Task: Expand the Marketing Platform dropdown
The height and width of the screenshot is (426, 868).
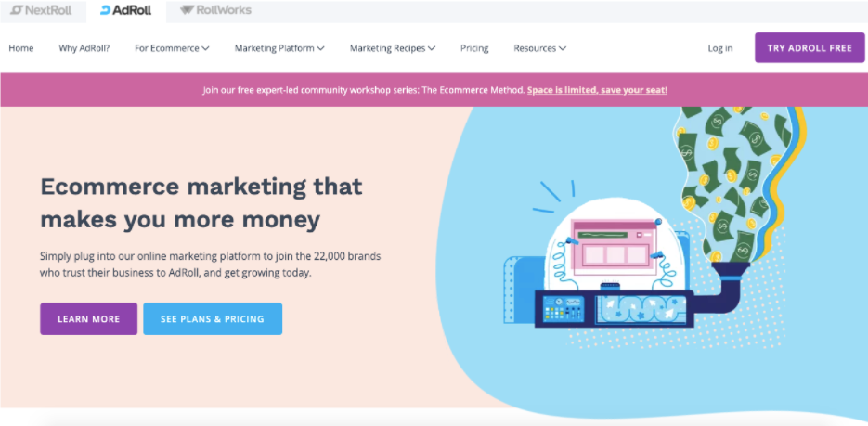Action: [279, 48]
